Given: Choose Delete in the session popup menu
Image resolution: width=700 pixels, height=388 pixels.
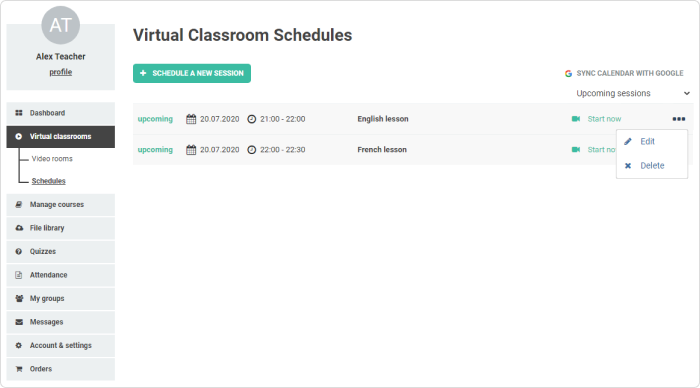Looking at the screenshot, I should [652, 166].
